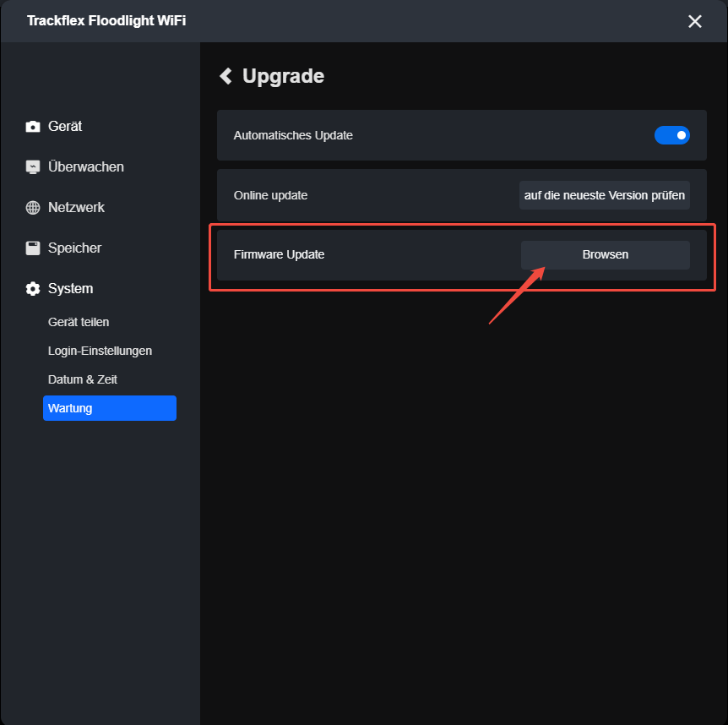
Task: Click the storage card icon beside Speicher
Action: coord(32,248)
